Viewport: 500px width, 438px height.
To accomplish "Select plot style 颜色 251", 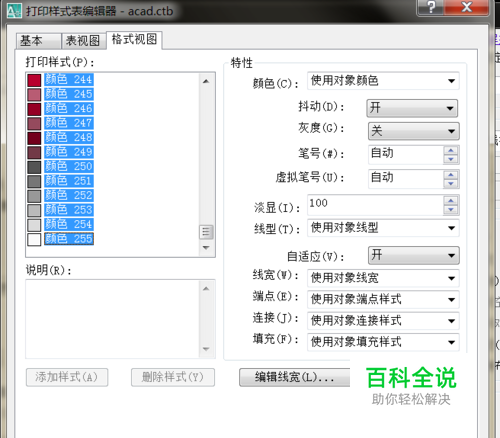I will tap(69, 181).
